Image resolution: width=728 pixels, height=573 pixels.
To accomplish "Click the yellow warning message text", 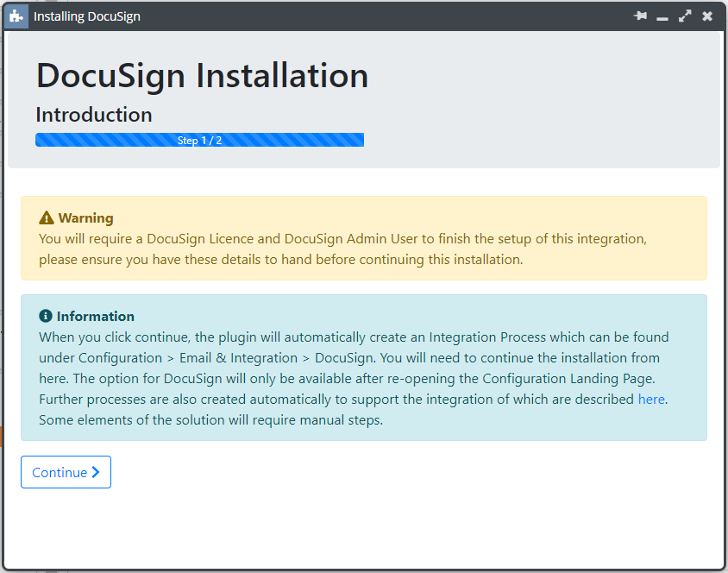I will point(342,249).
